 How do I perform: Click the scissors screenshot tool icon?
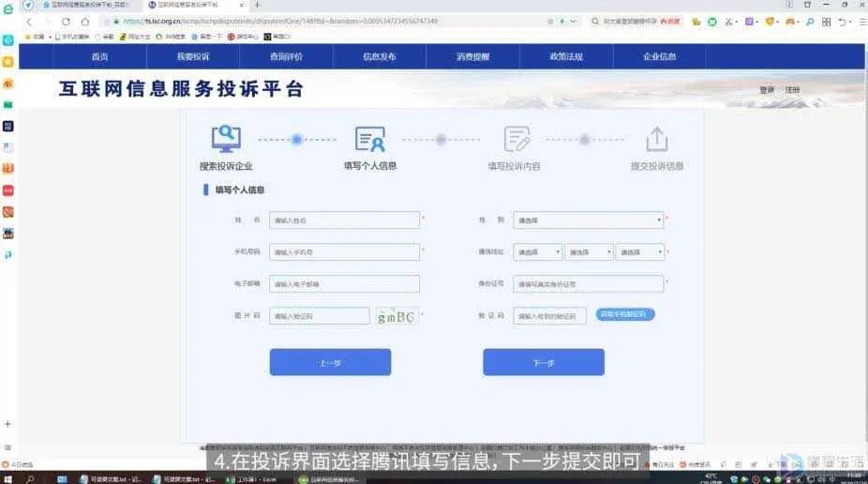(x=729, y=22)
